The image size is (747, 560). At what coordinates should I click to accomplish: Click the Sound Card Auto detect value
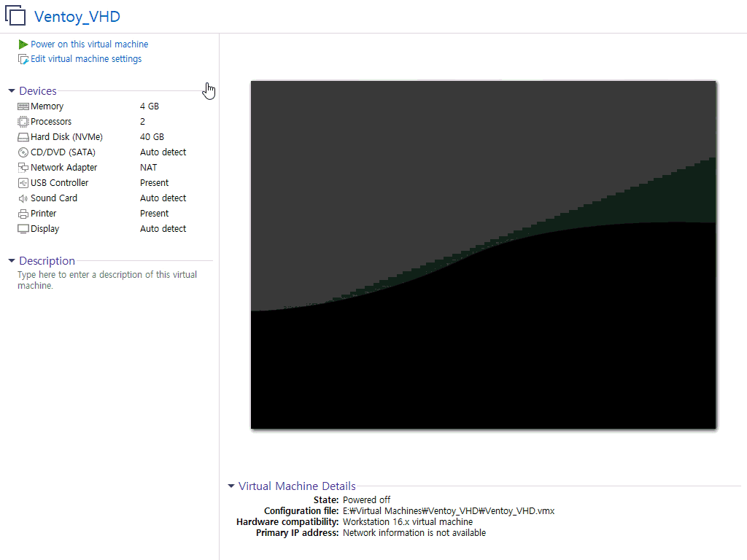(163, 198)
